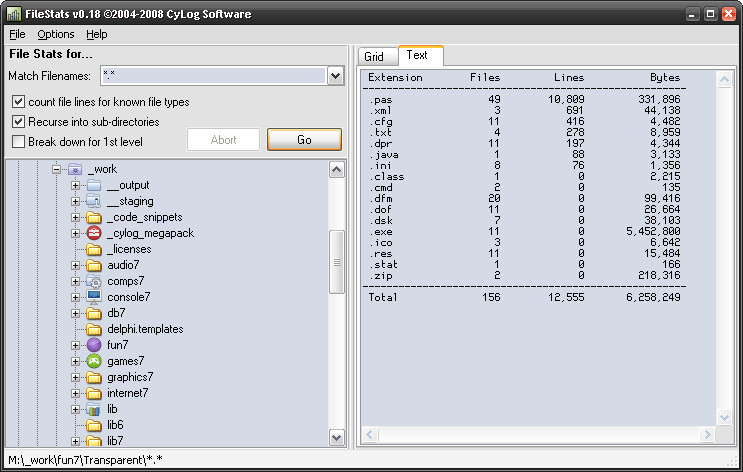This screenshot has width=743, height=472.
Task: Click the red _cylog_megapack toolbox icon
Action: [x=94, y=233]
